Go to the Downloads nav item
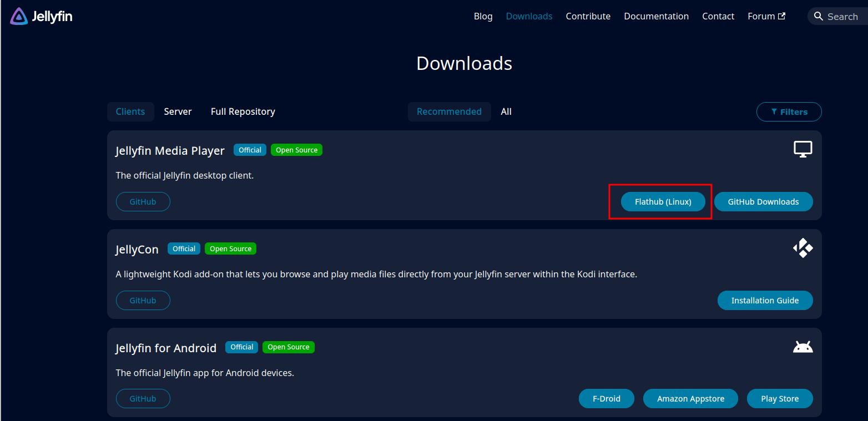This screenshot has width=868, height=421. tap(529, 16)
